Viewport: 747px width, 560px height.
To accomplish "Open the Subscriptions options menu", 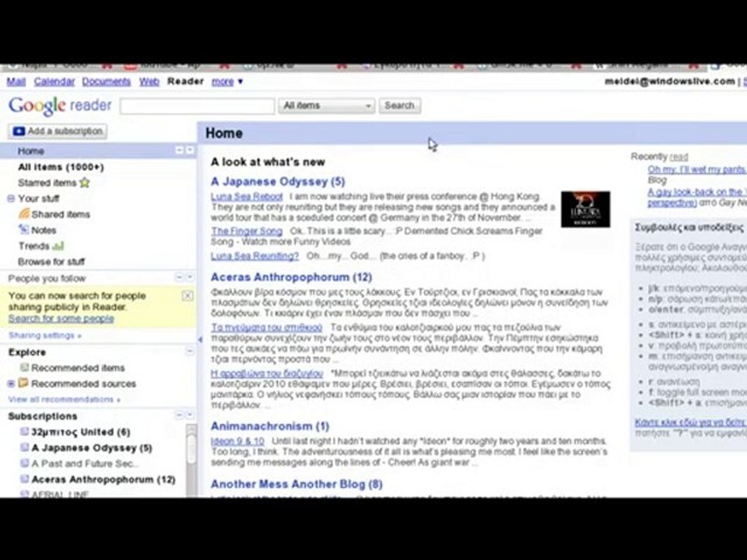I will coord(190,415).
